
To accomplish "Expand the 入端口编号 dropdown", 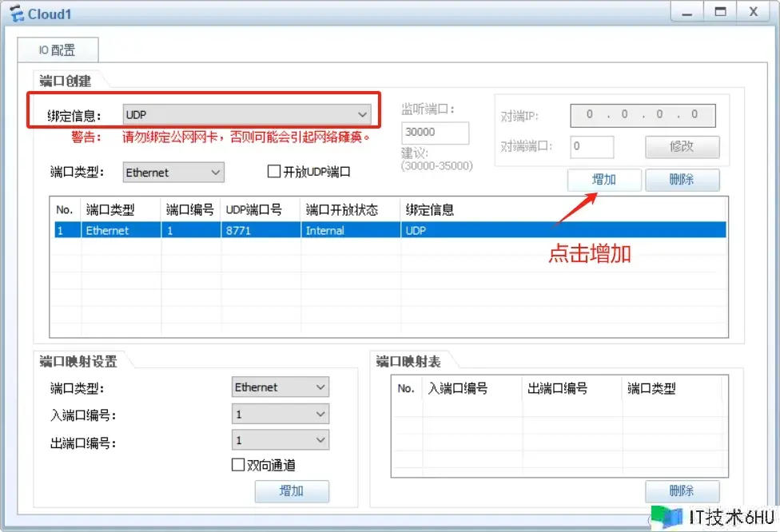I will [280, 414].
